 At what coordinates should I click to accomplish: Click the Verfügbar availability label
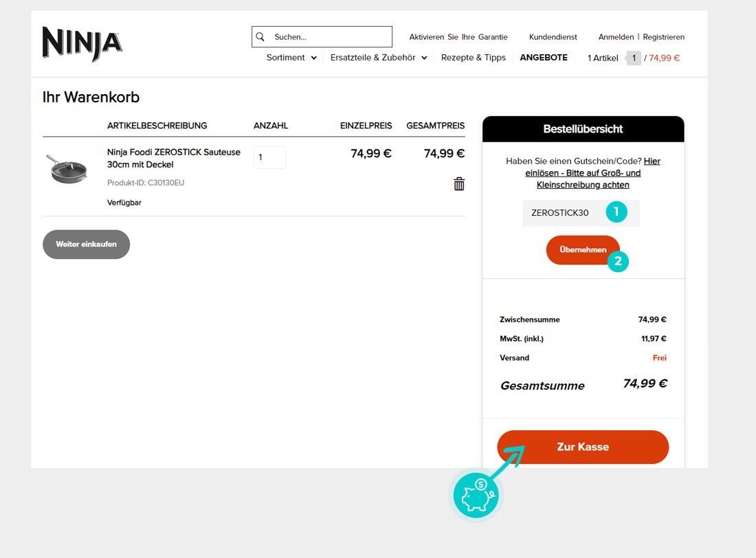click(x=124, y=203)
